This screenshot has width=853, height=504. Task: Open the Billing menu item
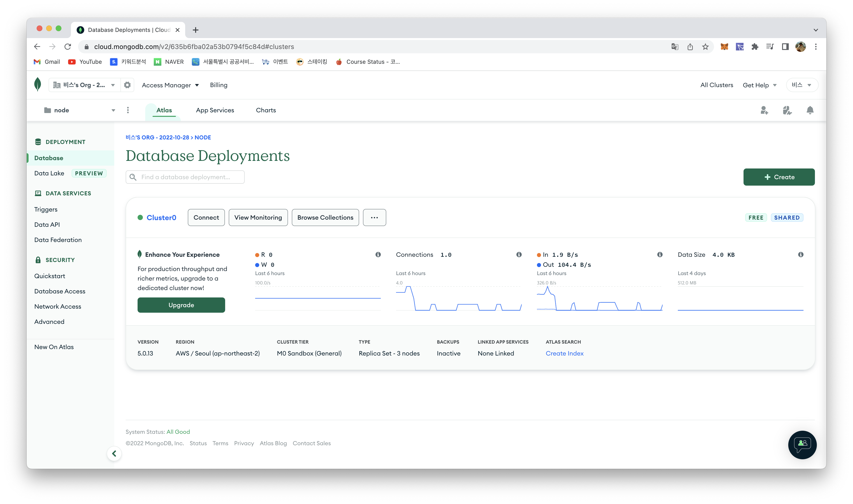point(219,85)
